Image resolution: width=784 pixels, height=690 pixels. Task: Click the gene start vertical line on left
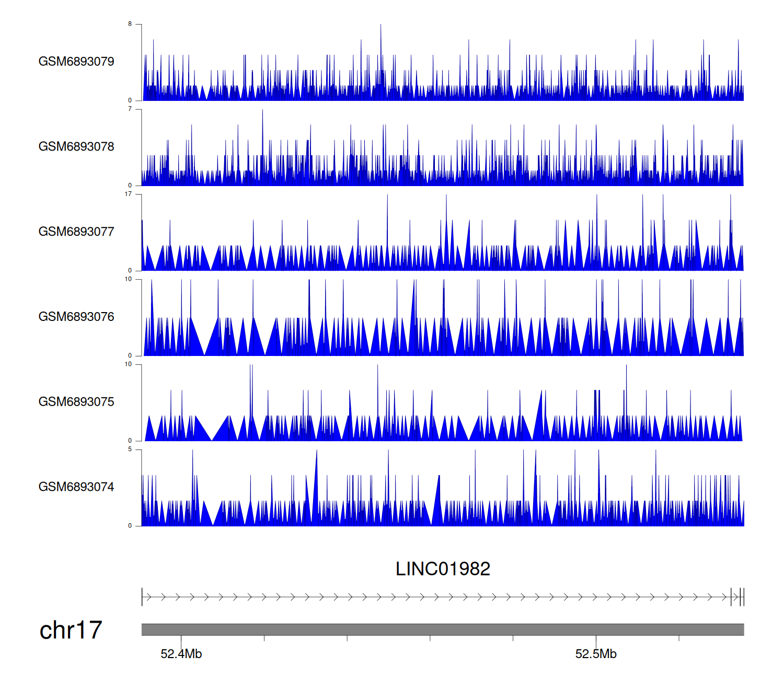(x=142, y=597)
